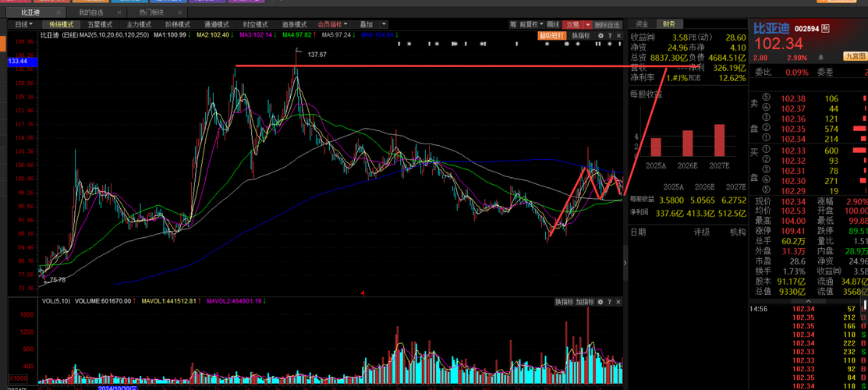This screenshot has width=868, height=390.
Task: Select the 比亚迪 tab
Action: (30, 12)
